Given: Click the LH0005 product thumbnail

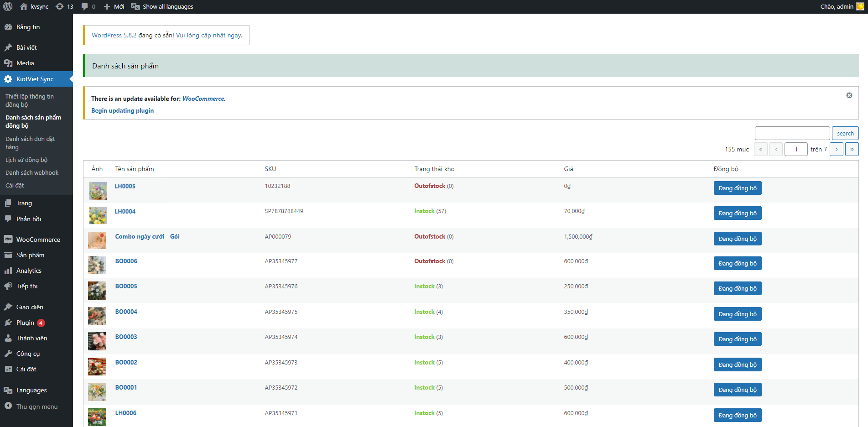Looking at the screenshot, I should (98, 191).
